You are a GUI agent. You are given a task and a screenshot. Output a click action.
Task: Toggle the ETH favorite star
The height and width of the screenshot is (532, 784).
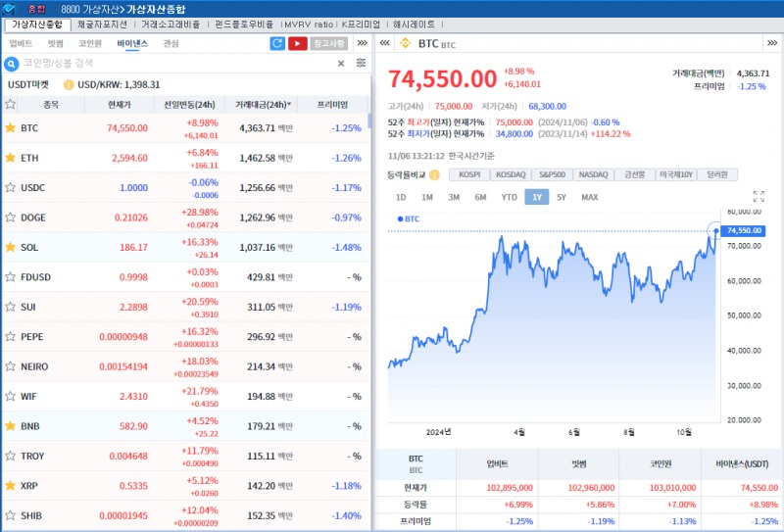(x=11, y=158)
